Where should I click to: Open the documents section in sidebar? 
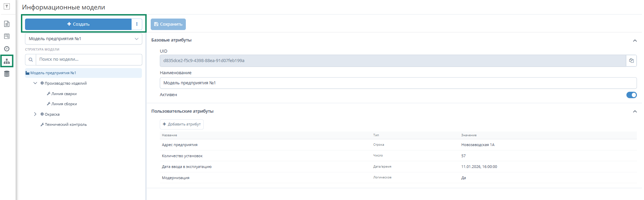(x=7, y=24)
